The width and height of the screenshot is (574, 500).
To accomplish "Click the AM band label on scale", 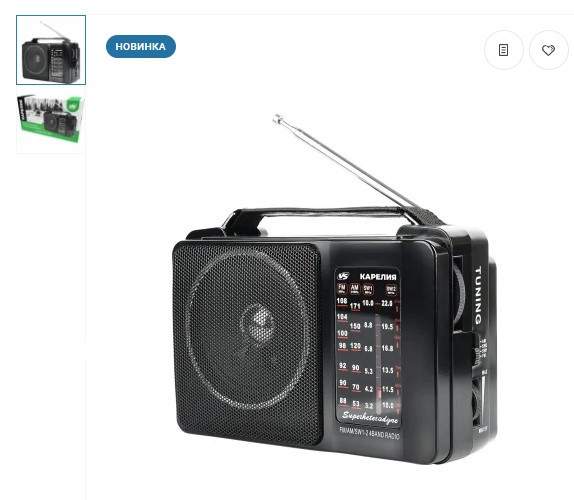I will coord(354,289).
